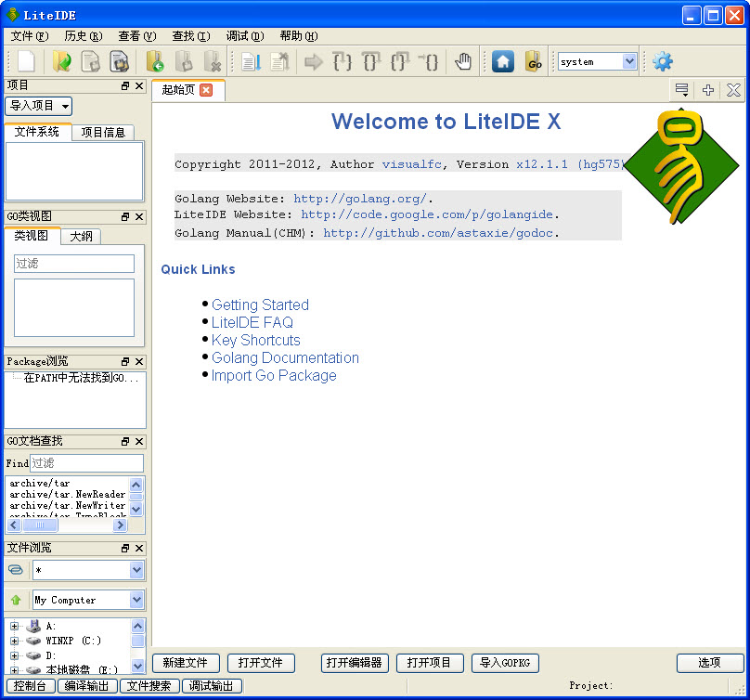The width and height of the screenshot is (750, 700).
Task: Click the editor tab list icon
Action: point(681,89)
